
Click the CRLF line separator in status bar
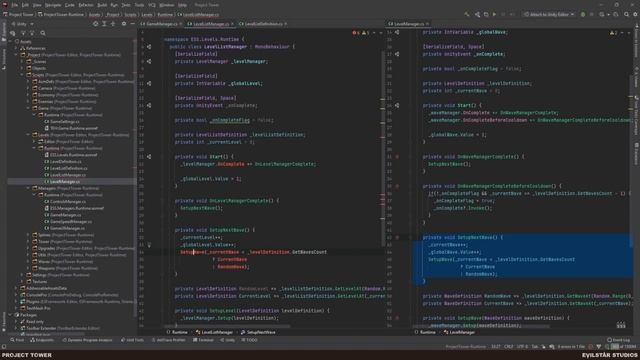tap(509, 347)
